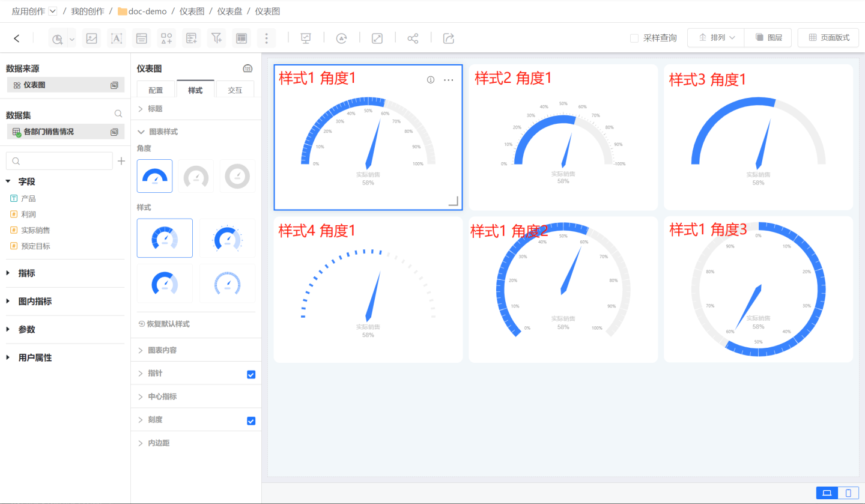Switch to the mobile layout view icon
865x504 pixels.
(x=848, y=493)
